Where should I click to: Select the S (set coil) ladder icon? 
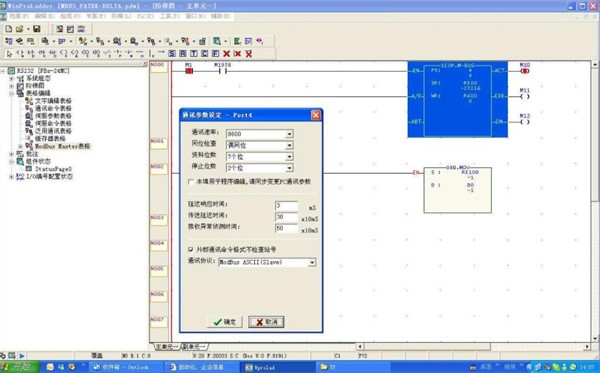pyautogui.click(x=172, y=54)
